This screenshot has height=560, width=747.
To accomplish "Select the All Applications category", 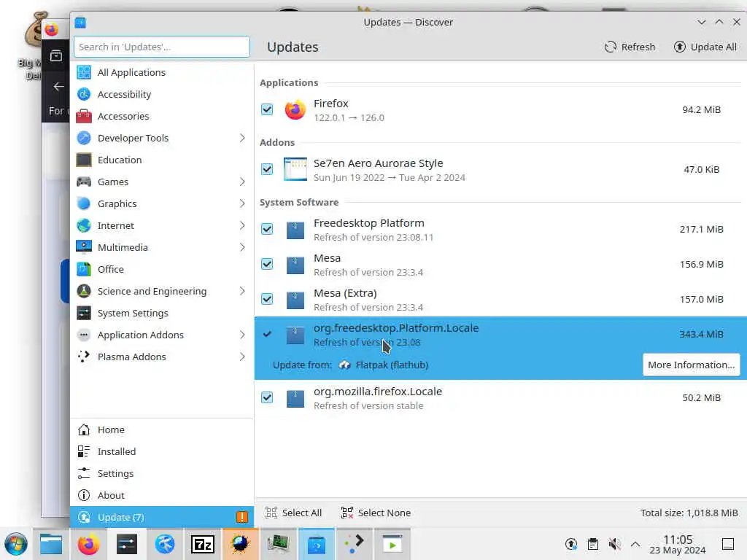I will tap(162, 72).
